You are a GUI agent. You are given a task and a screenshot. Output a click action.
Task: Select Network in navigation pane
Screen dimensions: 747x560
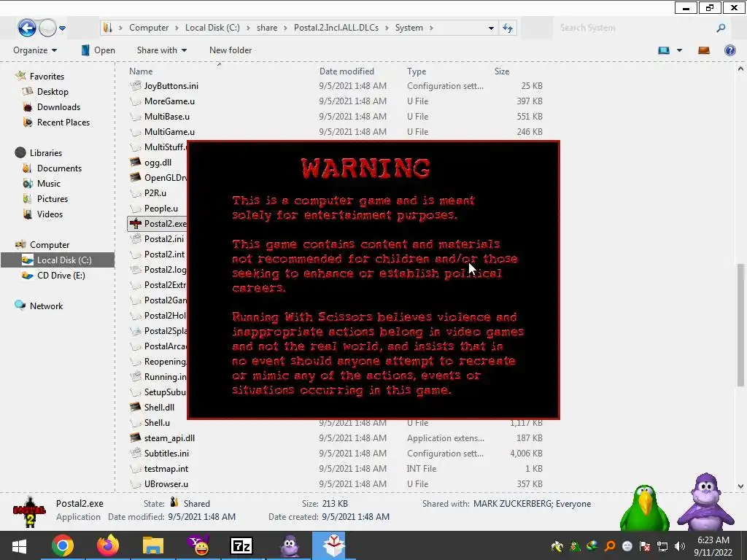point(46,306)
